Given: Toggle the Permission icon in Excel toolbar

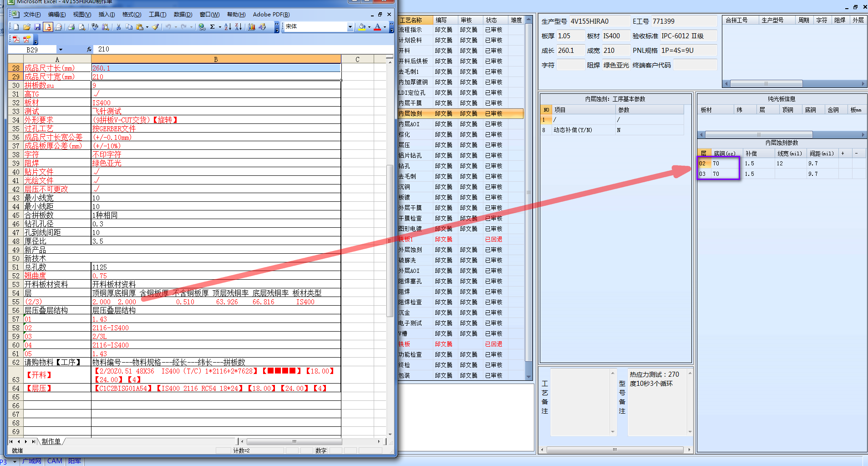Looking at the screenshot, I should point(48,27).
